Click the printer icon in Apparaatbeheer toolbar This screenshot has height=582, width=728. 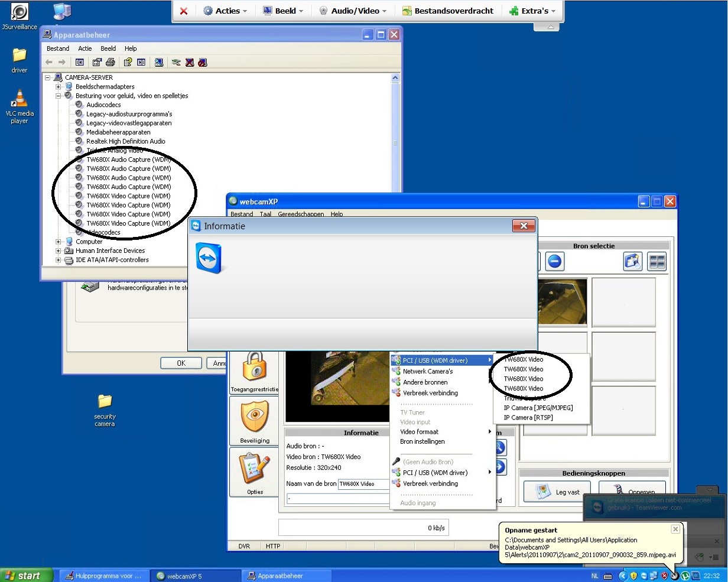[x=110, y=62]
